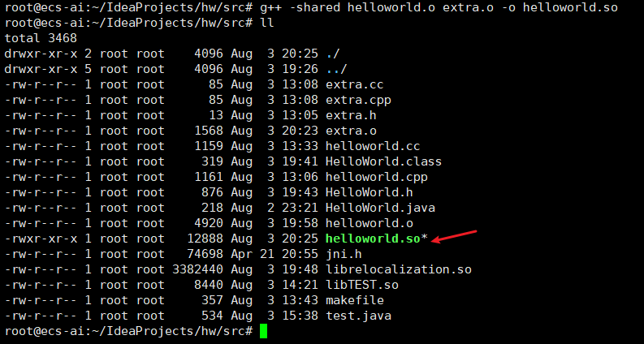
Task: Click the file name helloworld.o
Action: coord(370,223)
